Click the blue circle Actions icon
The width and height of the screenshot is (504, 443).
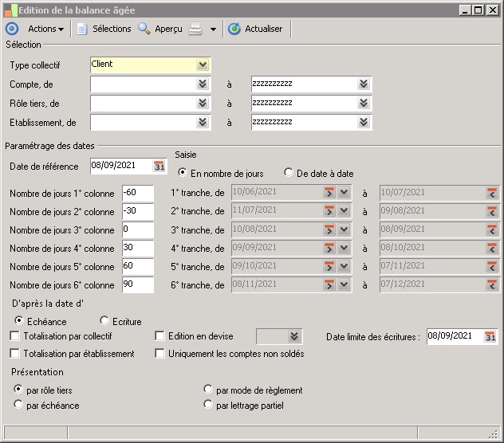pyautogui.click(x=12, y=29)
